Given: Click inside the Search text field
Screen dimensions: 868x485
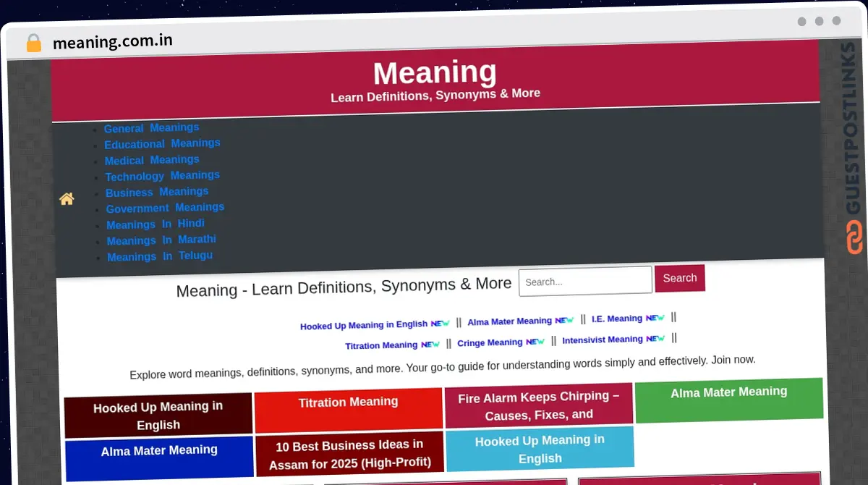Looking at the screenshot, I should click(584, 282).
